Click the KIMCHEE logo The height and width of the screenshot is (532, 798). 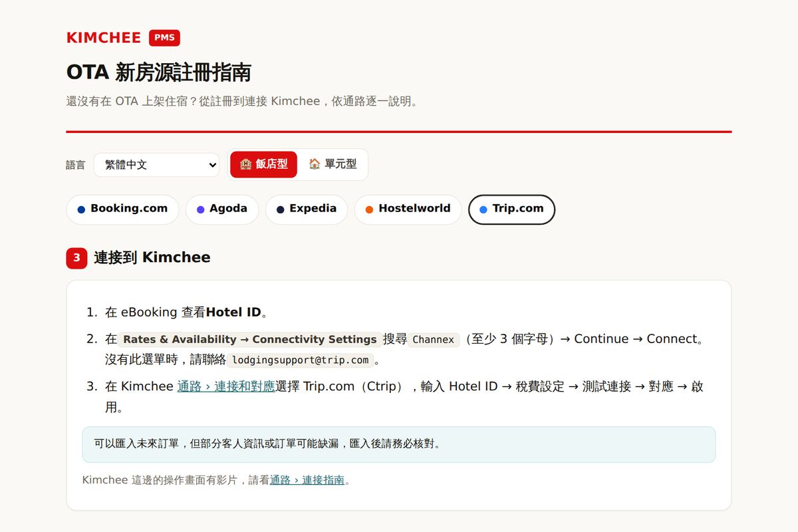click(104, 38)
